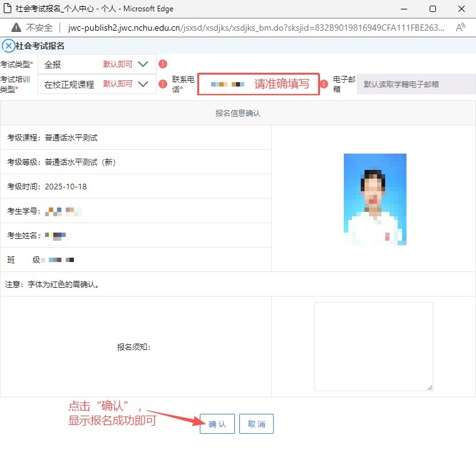
Task: Click inside the 报名须知 text area
Action: click(373, 346)
